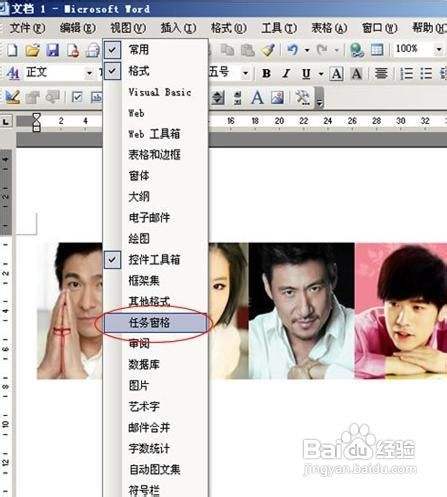Click the Underline U icon

coord(306,73)
